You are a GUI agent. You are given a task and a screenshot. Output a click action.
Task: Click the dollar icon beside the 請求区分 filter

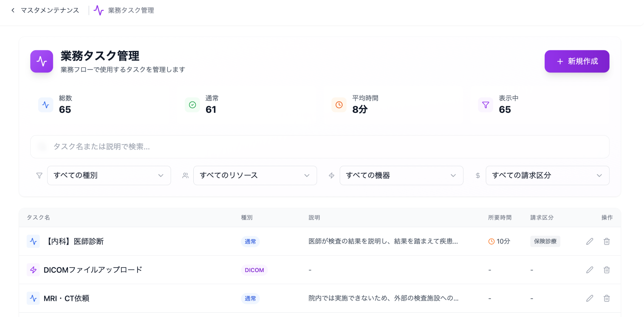pos(477,176)
